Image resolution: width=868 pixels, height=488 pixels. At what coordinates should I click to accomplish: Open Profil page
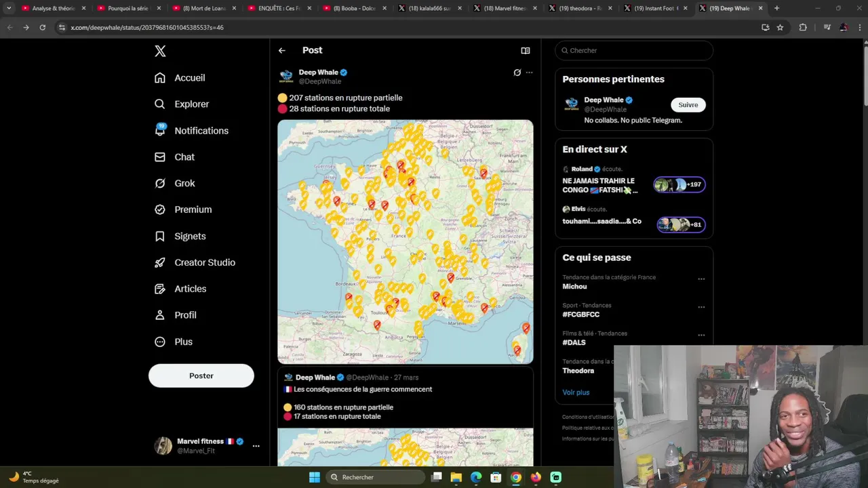pos(175,316)
